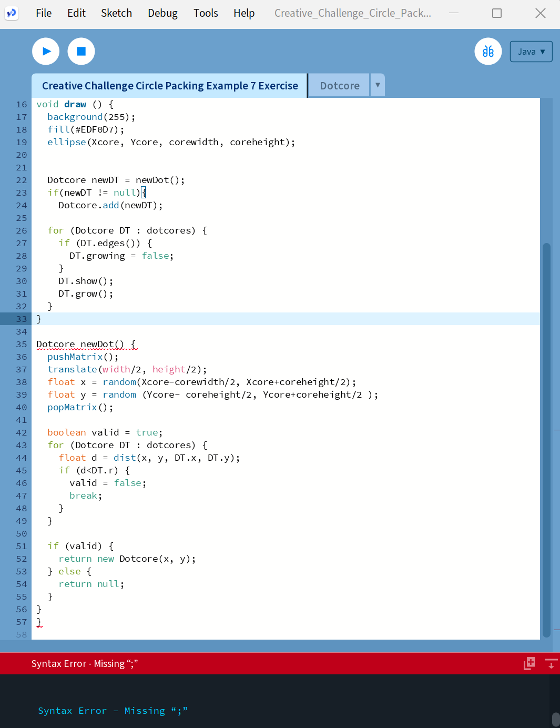Click 'Dotcore.add(newDT);' in the editor
The width and height of the screenshot is (560, 728).
(x=110, y=205)
